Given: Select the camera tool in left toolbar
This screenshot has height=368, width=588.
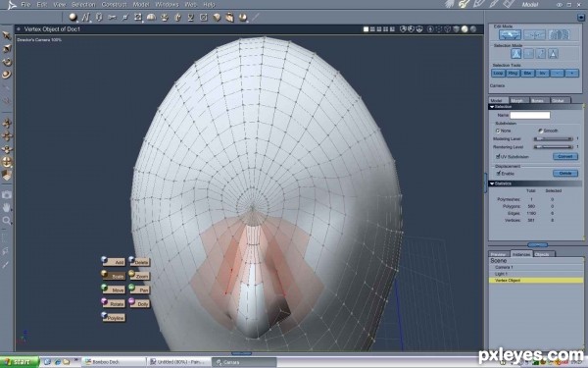Looking at the screenshot, I should coord(7,194).
